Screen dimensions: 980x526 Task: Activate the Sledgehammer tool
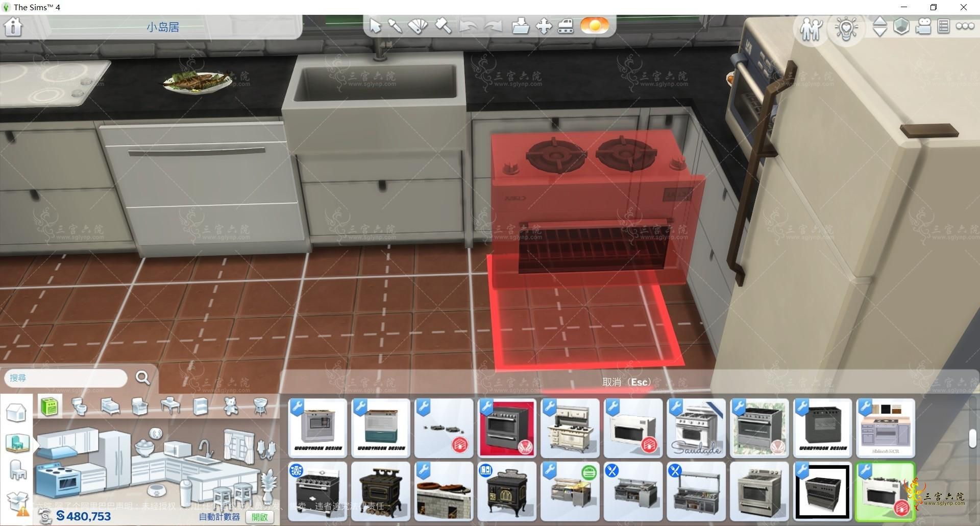point(443,26)
